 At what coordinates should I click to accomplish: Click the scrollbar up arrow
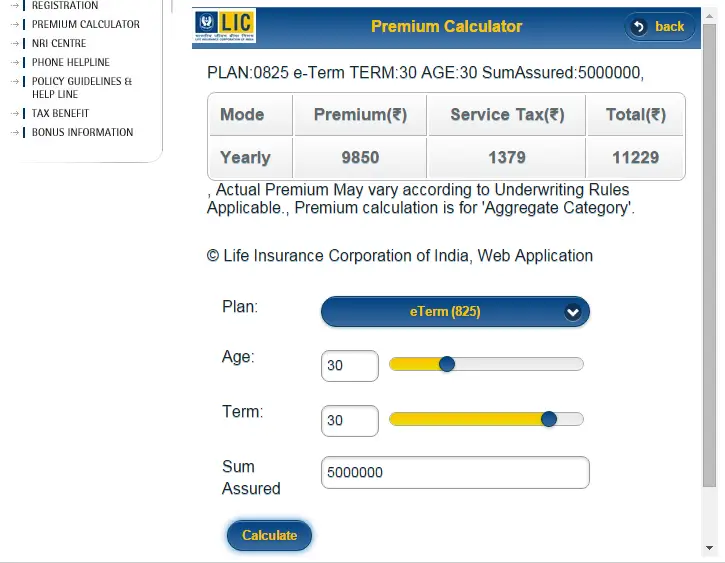(709, 16)
